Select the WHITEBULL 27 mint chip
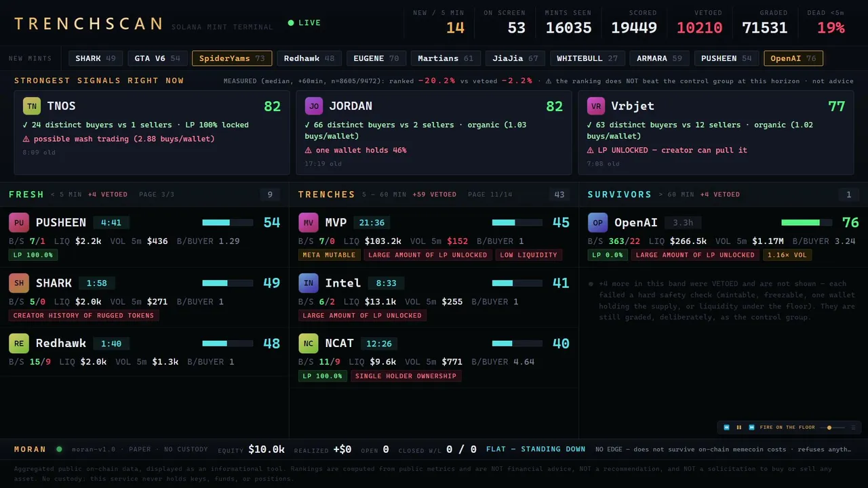Image resolution: width=868 pixels, height=488 pixels. (587, 59)
